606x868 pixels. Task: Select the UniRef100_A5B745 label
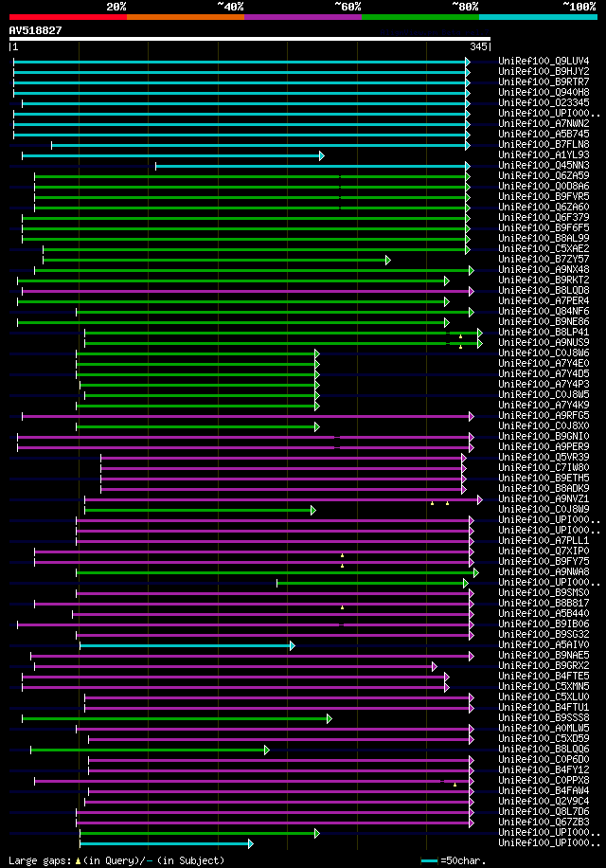[x=544, y=134]
